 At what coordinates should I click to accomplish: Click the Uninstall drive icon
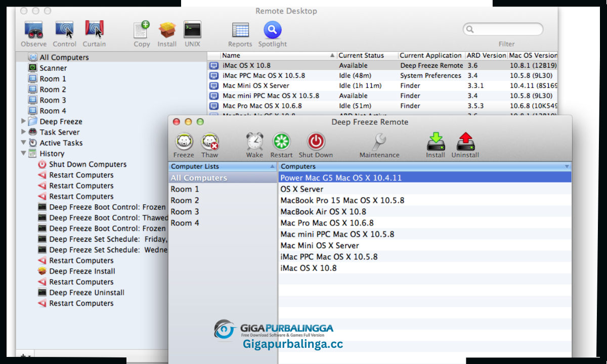pyautogui.click(x=465, y=142)
